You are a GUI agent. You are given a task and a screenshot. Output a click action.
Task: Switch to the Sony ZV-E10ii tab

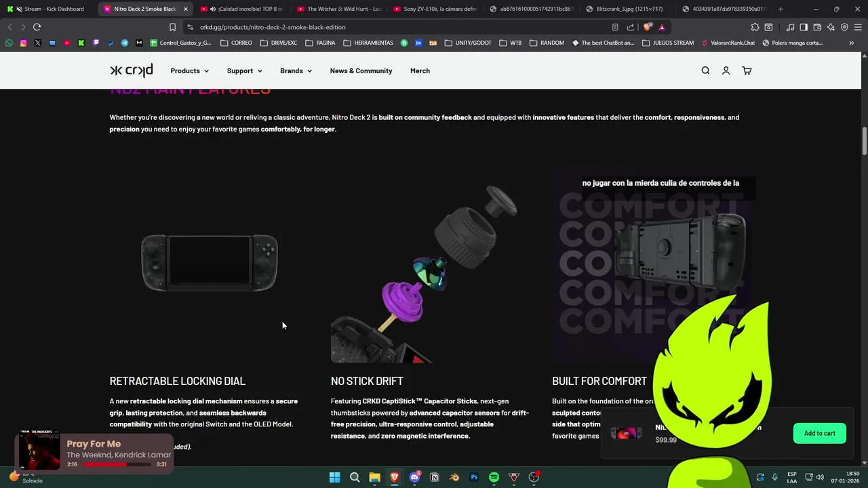coord(435,9)
